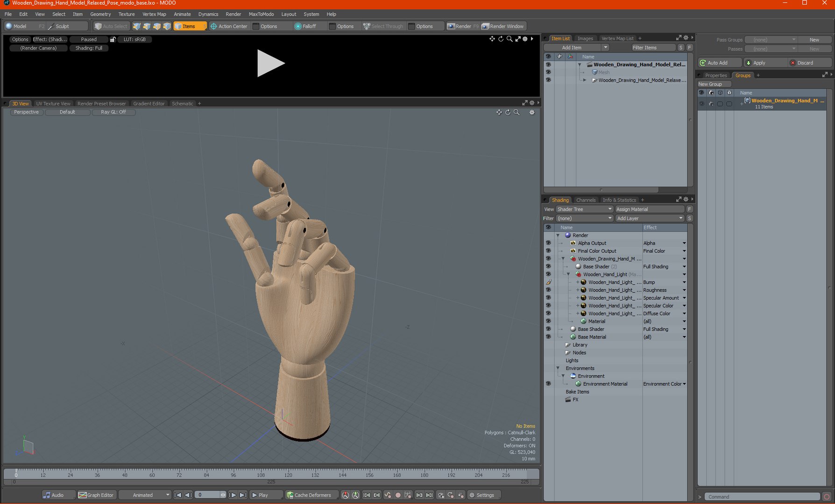835x504 pixels.
Task: Open the Pass Groups dropdown
Action: tap(771, 40)
